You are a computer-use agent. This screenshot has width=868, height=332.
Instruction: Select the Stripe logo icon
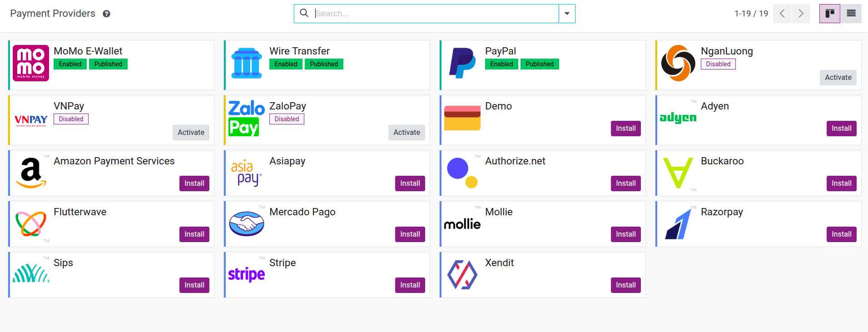tap(247, 274)
